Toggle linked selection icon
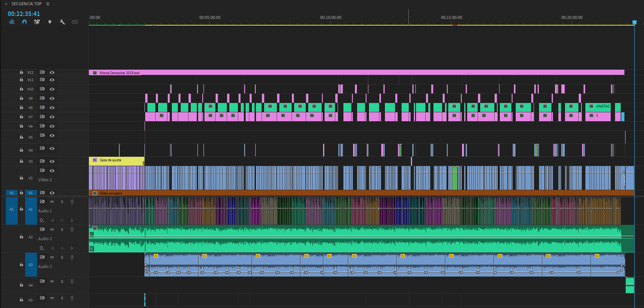The image size is (644, 308). pos(37,22)
